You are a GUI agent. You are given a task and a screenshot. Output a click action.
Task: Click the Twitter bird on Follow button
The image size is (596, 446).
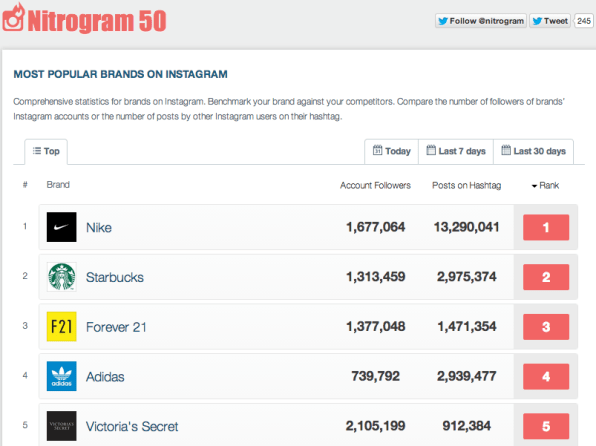point(443,21)
